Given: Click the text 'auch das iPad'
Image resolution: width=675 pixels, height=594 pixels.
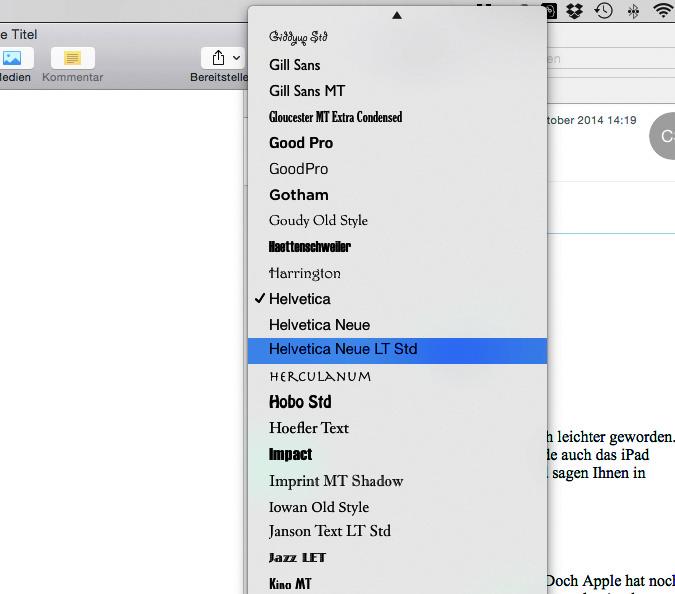Looking at the screenshot, I should click(x=605, y=455).
